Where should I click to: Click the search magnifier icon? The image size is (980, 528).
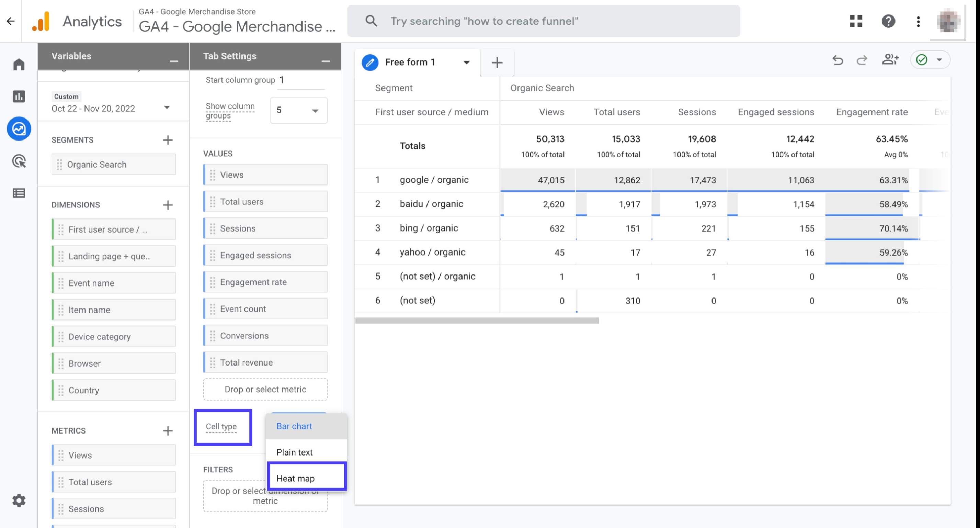point(371,21)
